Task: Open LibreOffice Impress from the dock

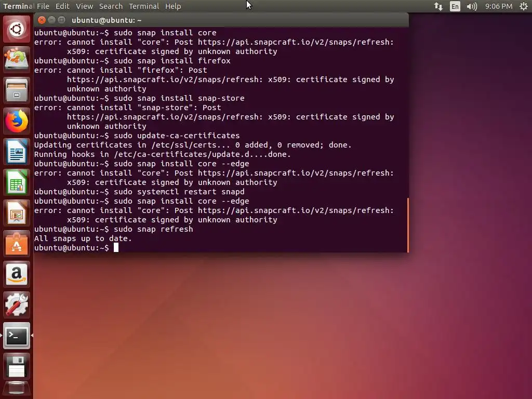Action: coord(16,213)
